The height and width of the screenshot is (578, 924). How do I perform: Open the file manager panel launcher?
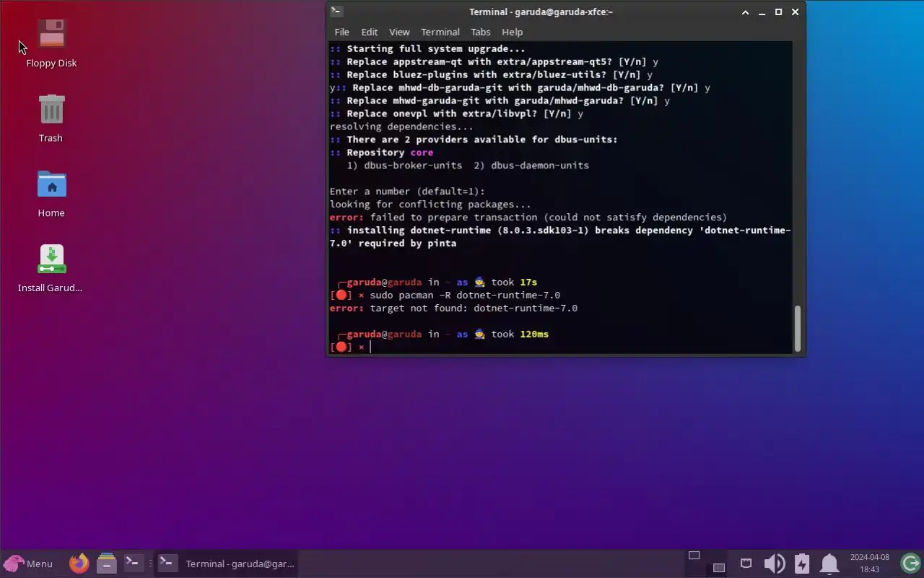point(107,563)
